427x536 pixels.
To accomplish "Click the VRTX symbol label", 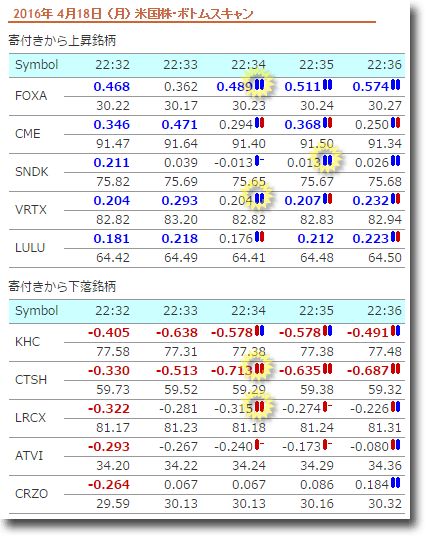I will (31, 210).
